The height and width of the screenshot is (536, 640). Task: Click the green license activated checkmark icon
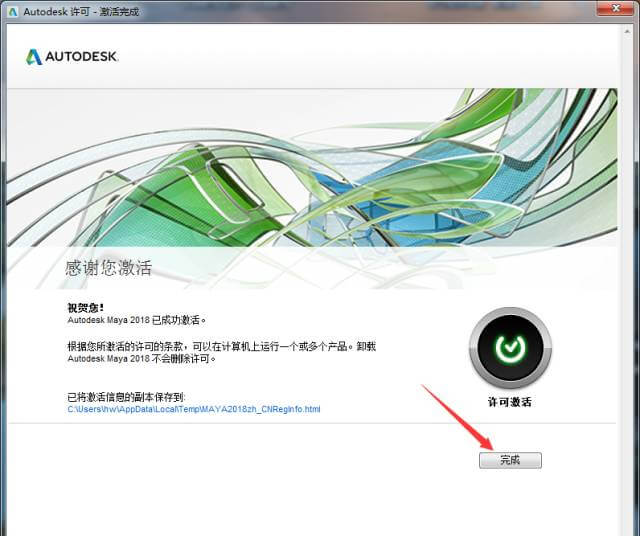tap(510, 347)
